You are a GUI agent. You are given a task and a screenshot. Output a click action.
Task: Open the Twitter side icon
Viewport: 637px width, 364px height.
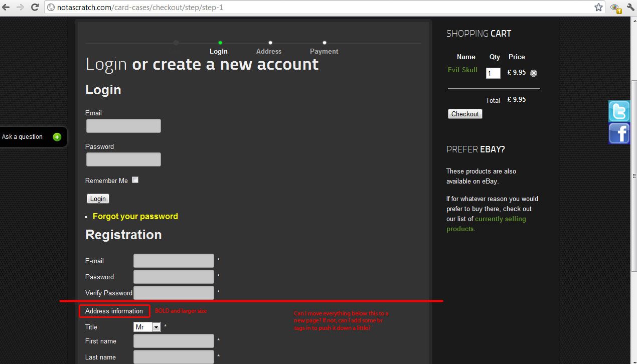tap(619, 111)
